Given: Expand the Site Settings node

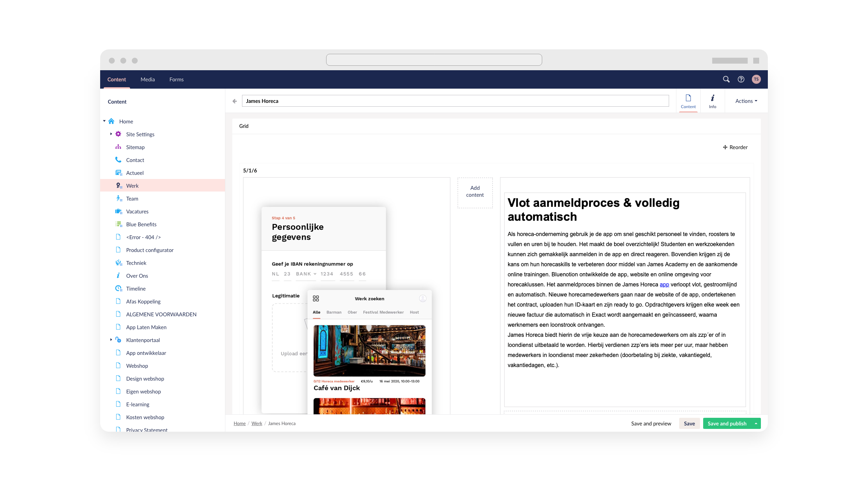Looking at the screenshot, I should [x=111, y=134].
